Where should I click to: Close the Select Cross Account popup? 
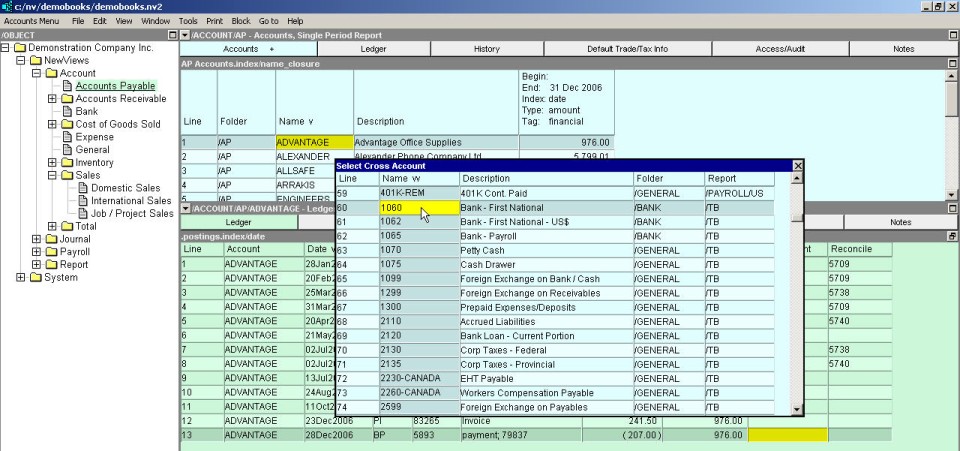[x=797, y=165]
